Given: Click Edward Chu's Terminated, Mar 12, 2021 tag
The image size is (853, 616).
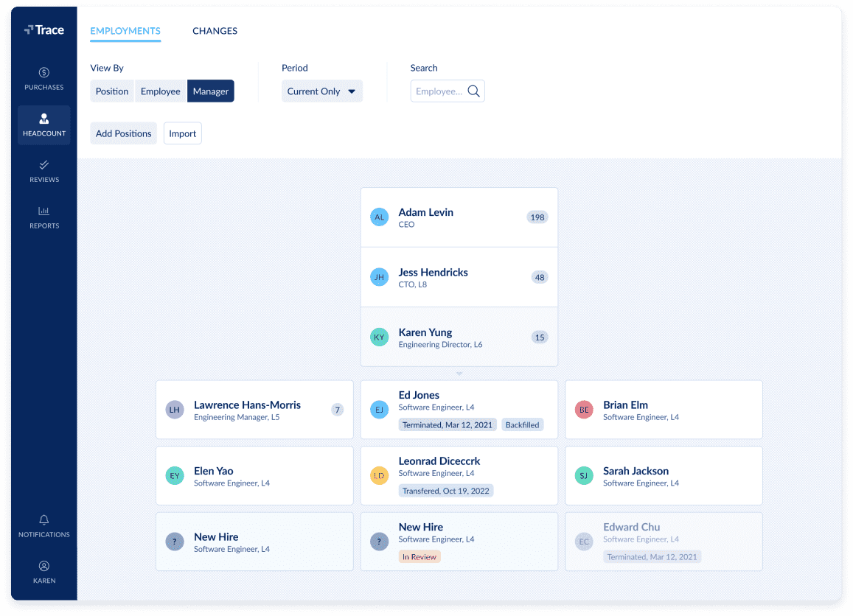Looking at the screenshot, I should tap(652, 557).
